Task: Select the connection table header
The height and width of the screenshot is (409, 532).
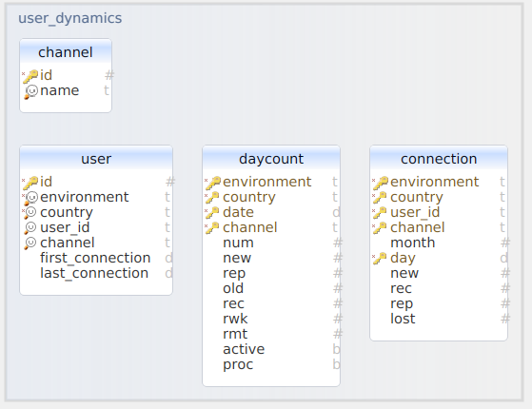Action: coord(439,159)
